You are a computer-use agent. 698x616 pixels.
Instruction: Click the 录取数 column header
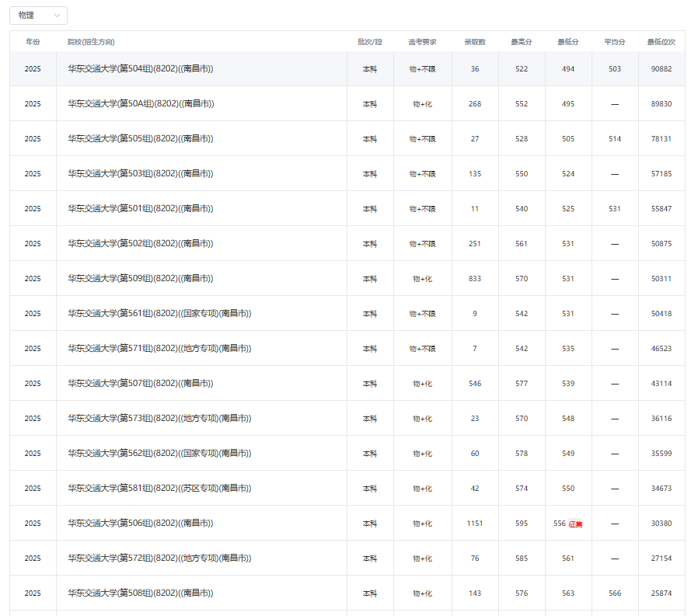(475, 42)
